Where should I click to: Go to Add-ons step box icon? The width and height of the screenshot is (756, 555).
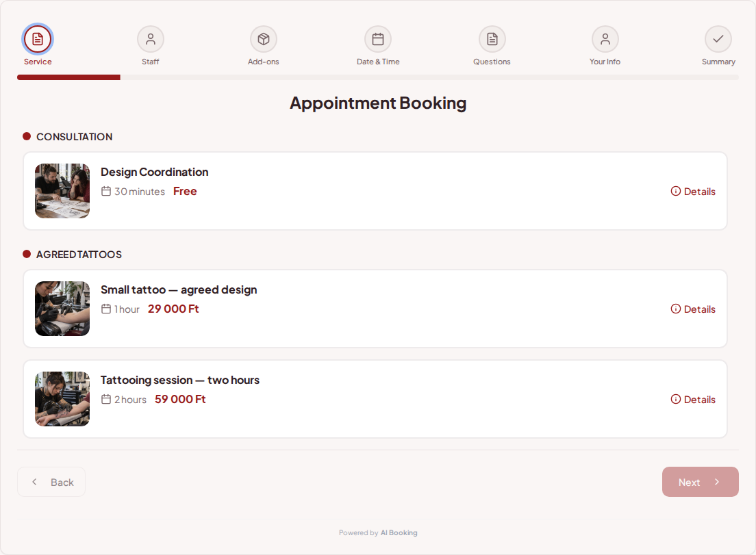coord(263,39)
